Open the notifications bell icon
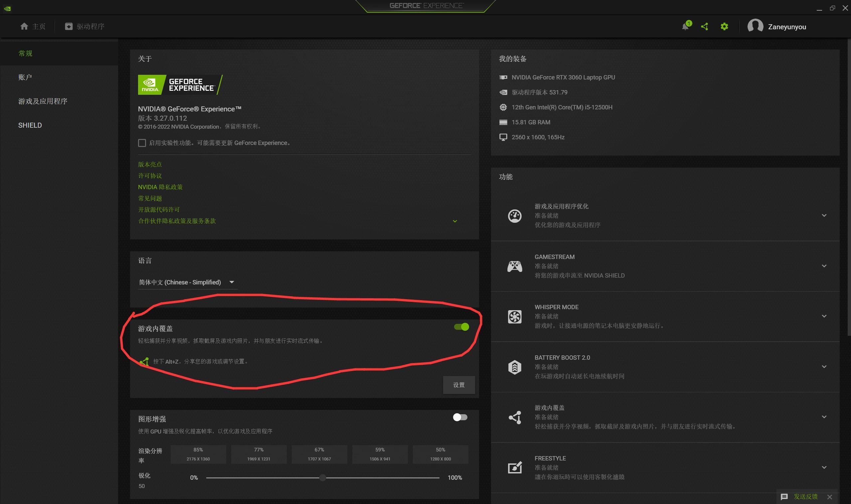This screenshot has width=851, height=504. 685,27
